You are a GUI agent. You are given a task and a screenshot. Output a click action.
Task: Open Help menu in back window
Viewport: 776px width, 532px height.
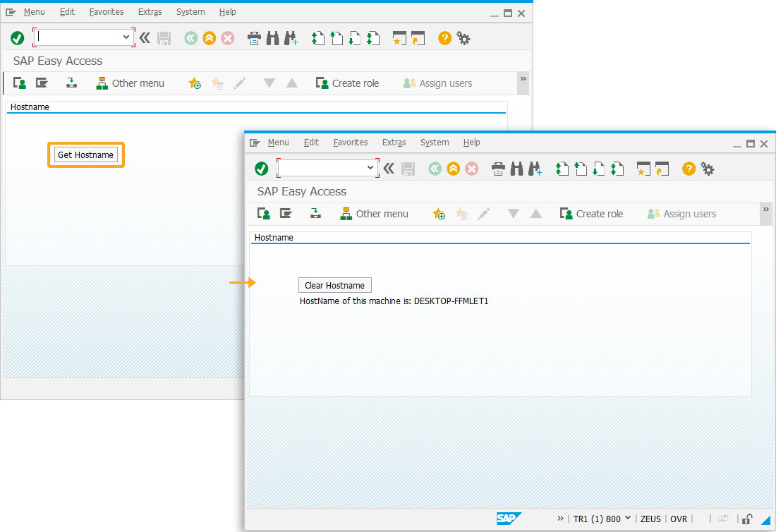click(x=228, y=12)
